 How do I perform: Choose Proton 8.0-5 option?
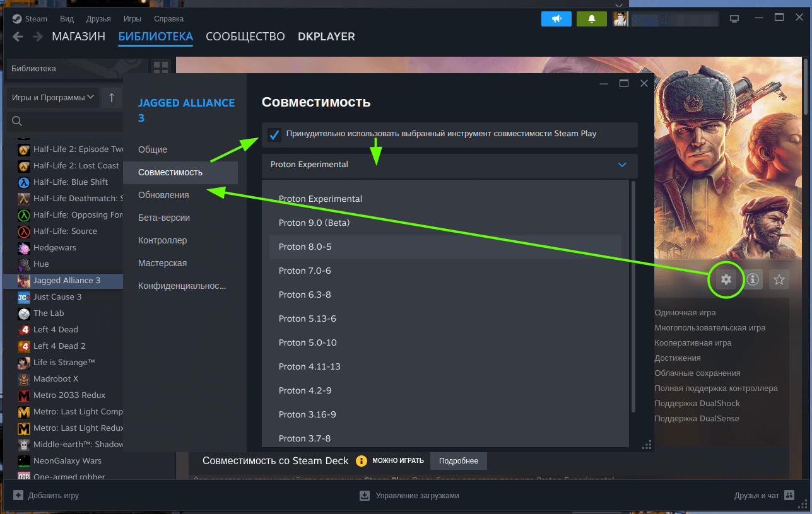(445, 247)
